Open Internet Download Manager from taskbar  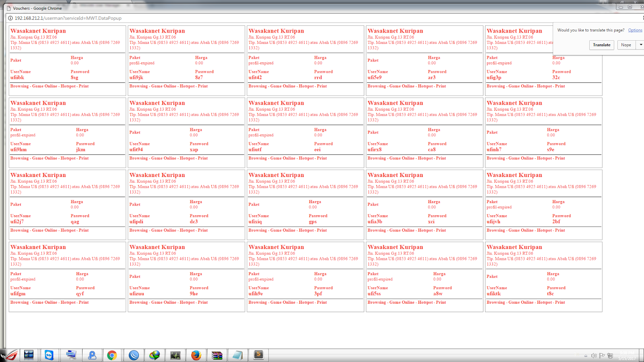155,355
